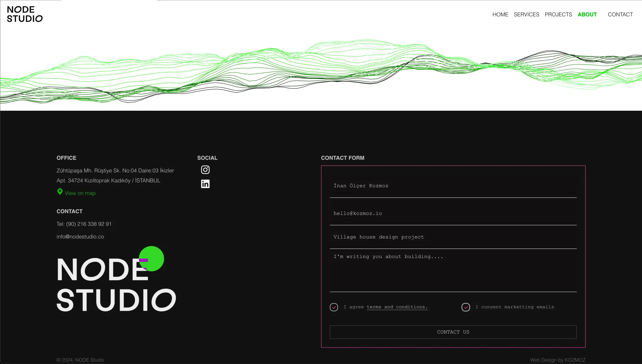Screen dimensions: 642x364
Task: Open the SERVICES nav item
Action: tap(526, 14)
